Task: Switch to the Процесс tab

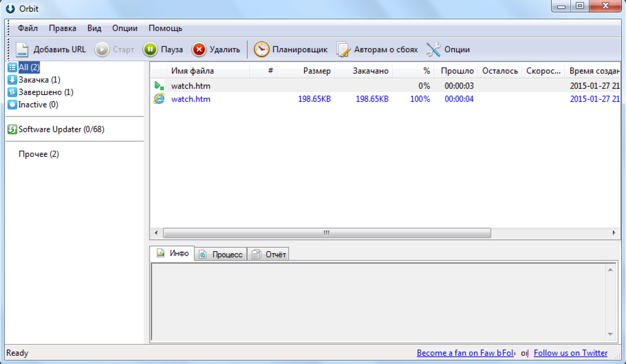Action: click(221, 255)
